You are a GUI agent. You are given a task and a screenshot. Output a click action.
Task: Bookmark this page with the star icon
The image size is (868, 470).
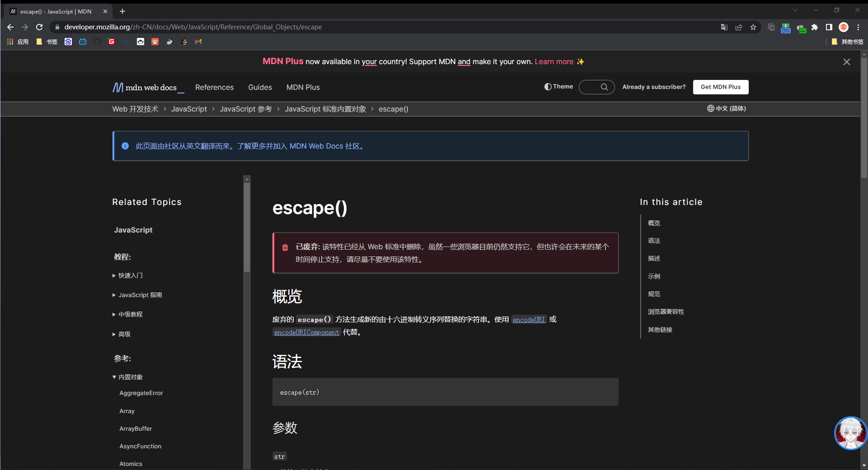[x=753, y=27]
